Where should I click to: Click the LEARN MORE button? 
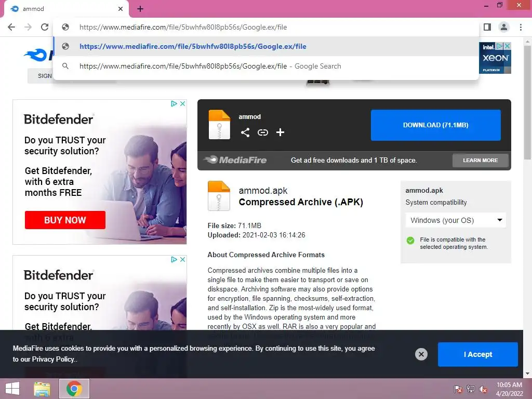481,160
